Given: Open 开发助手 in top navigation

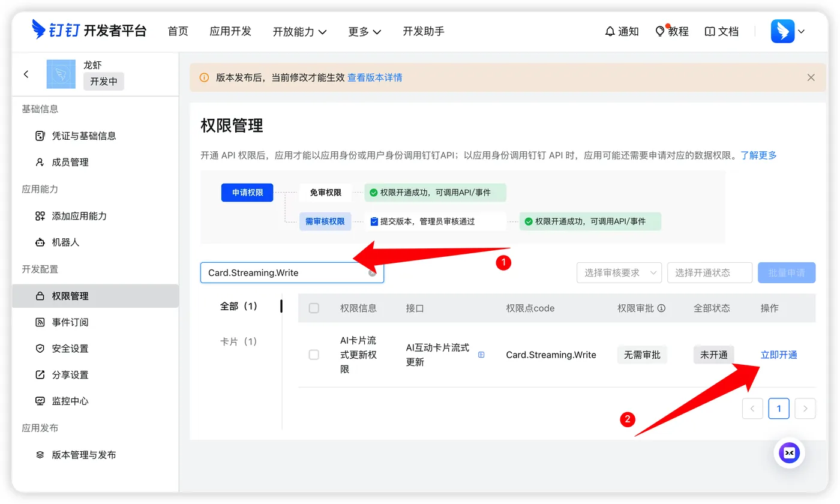Looking at the screenshot, I should (424, 31).
